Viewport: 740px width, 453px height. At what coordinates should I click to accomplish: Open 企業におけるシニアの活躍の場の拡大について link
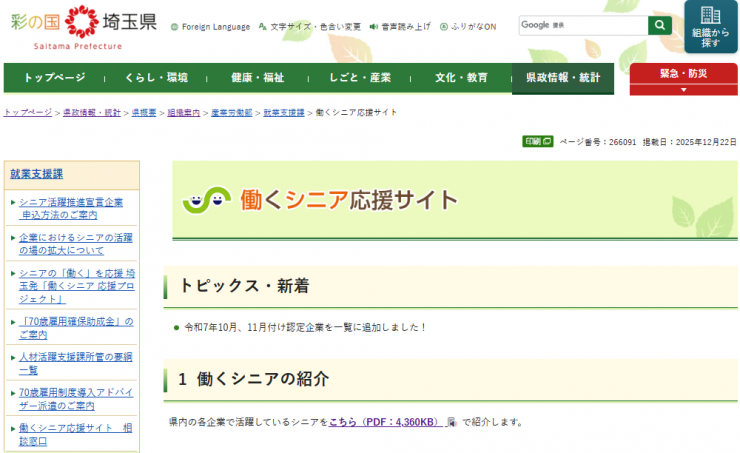(76, 244)
